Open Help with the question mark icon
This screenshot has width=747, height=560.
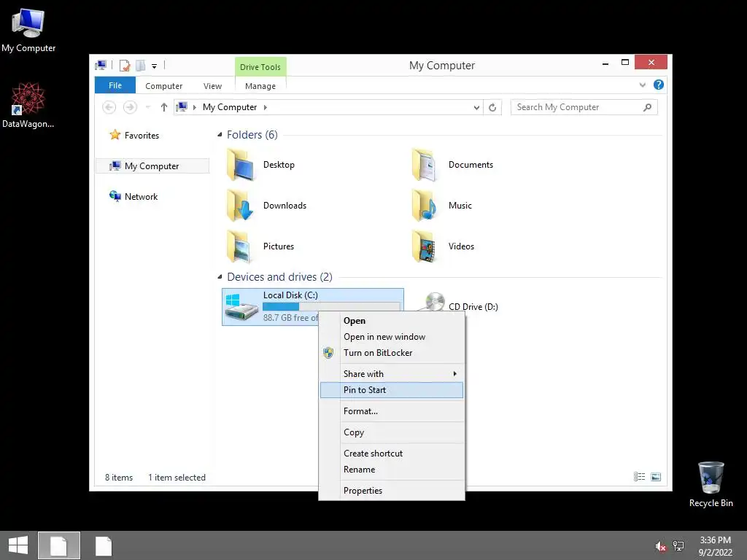pyautogui.click(x=659, y=85)
